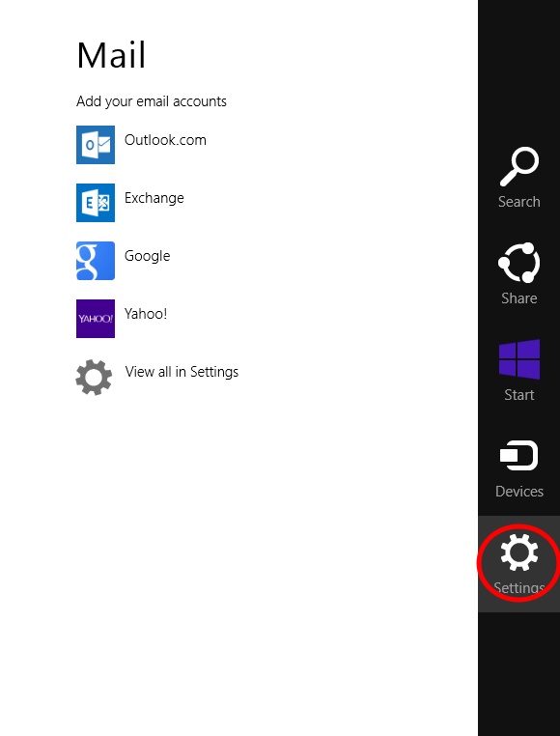Click the Share label in charms bar

(x=519, y=298)
